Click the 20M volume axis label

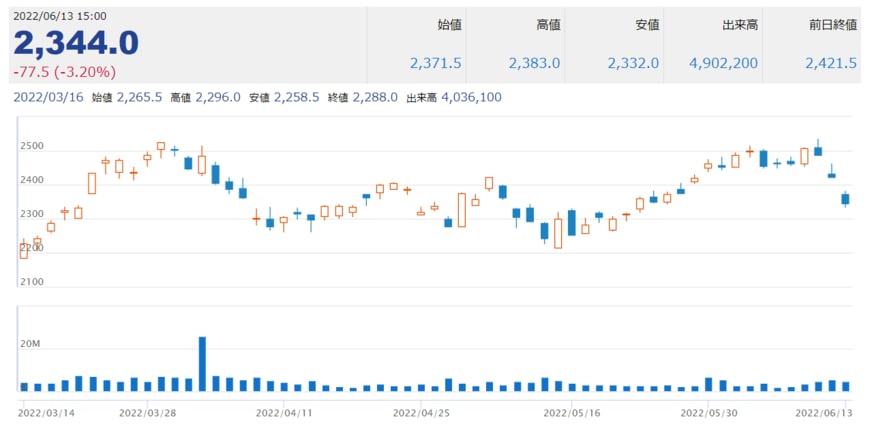pos(30,344)
